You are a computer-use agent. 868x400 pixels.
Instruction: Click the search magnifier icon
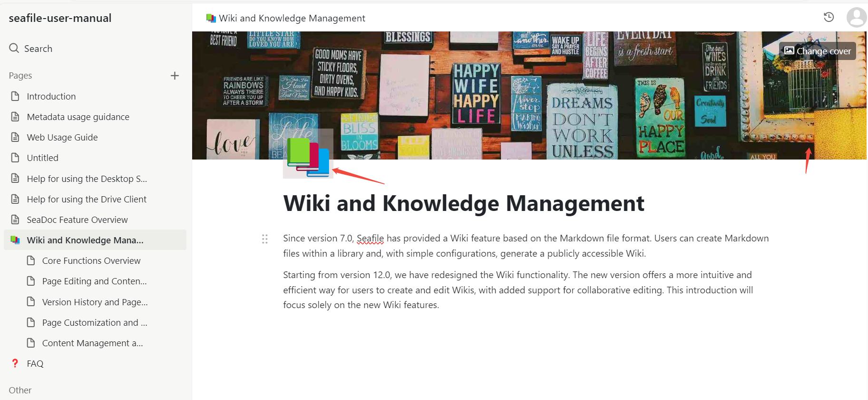pyautogui.click(x=14, y=48)
